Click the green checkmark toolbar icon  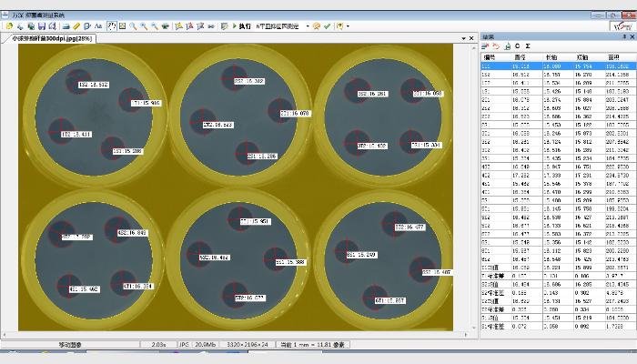(328, 26)
